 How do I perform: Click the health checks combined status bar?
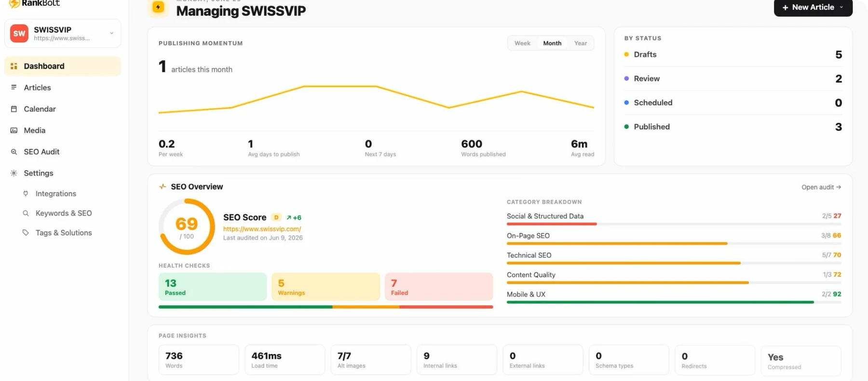click(x=325, y=307)
